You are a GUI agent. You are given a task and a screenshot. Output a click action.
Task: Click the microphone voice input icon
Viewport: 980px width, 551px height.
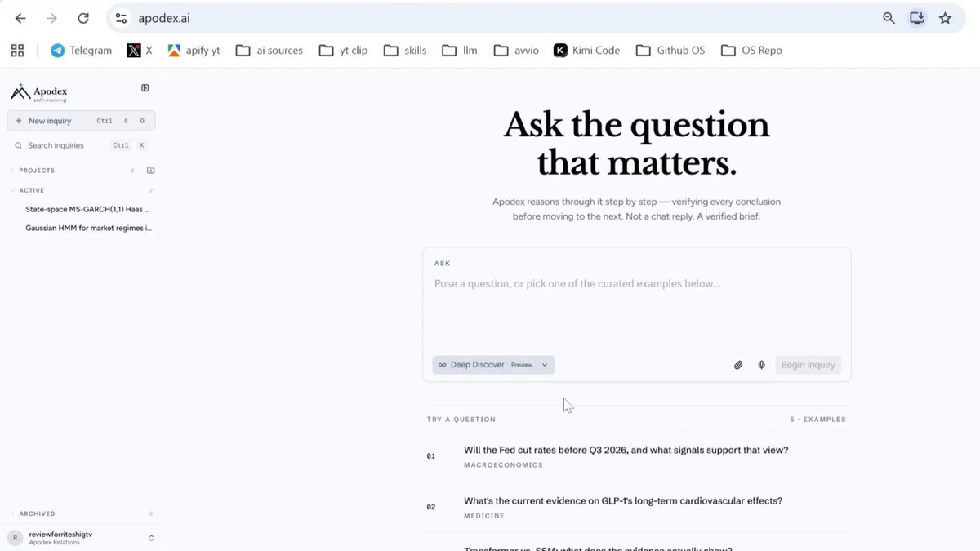click(x=761, y=365)
